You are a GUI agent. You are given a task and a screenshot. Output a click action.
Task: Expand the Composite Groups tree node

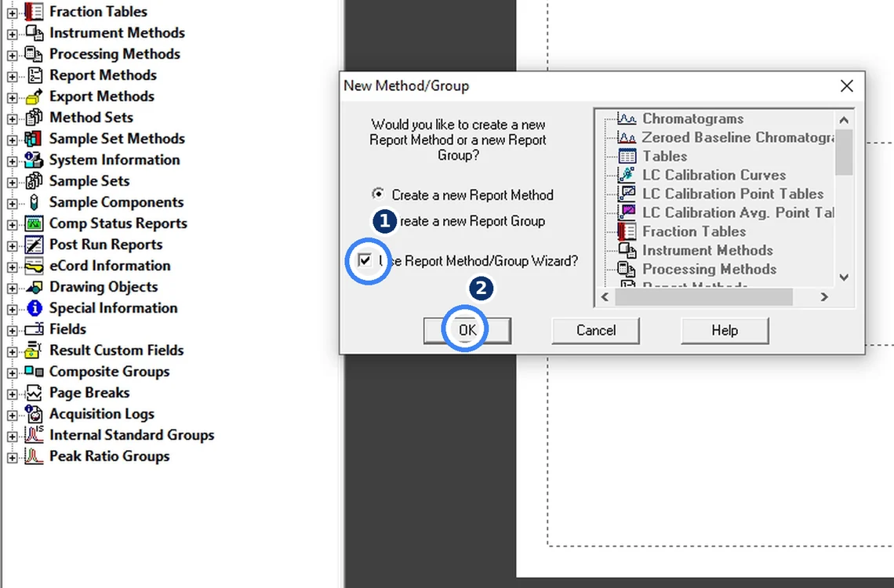point(12,373)
